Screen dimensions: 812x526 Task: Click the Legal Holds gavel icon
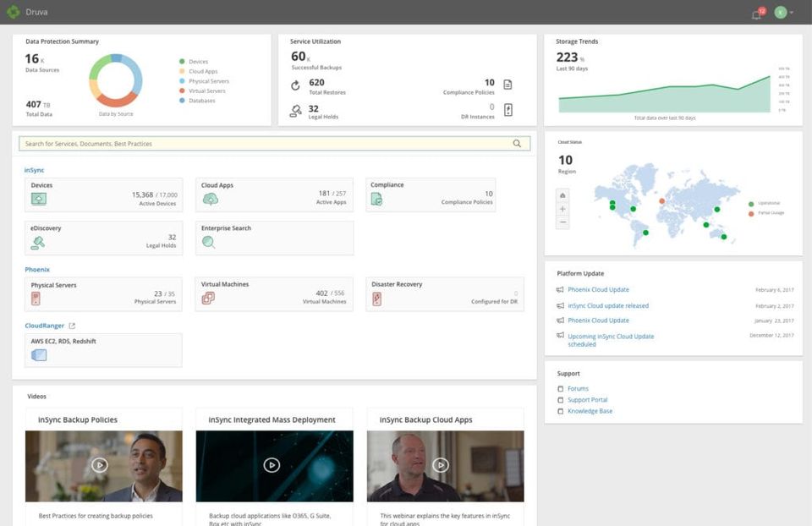tap(295, 111)
